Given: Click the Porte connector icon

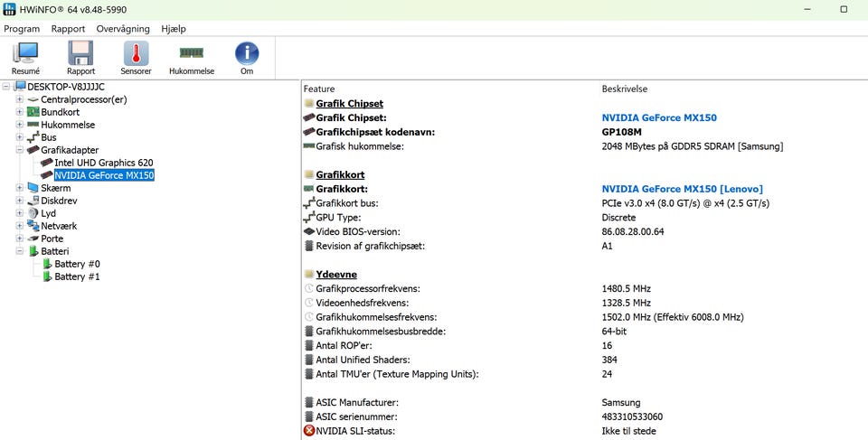Looking at the screenshot, I should click(33, 239).
